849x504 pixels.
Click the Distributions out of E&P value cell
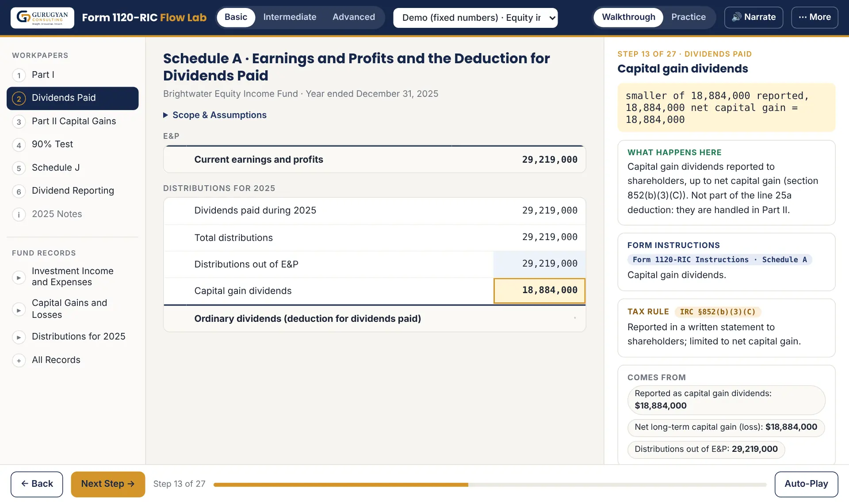click(539, 264)
